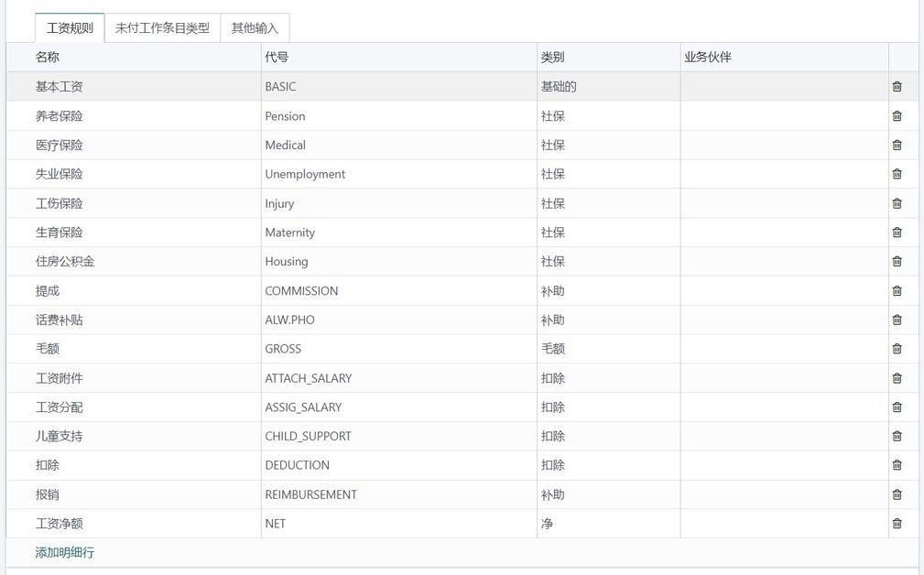Click the 业务伙伴 column header
The width and height of the screenshot is (924, 575).
pyautogui.click(x=707, y=57)
